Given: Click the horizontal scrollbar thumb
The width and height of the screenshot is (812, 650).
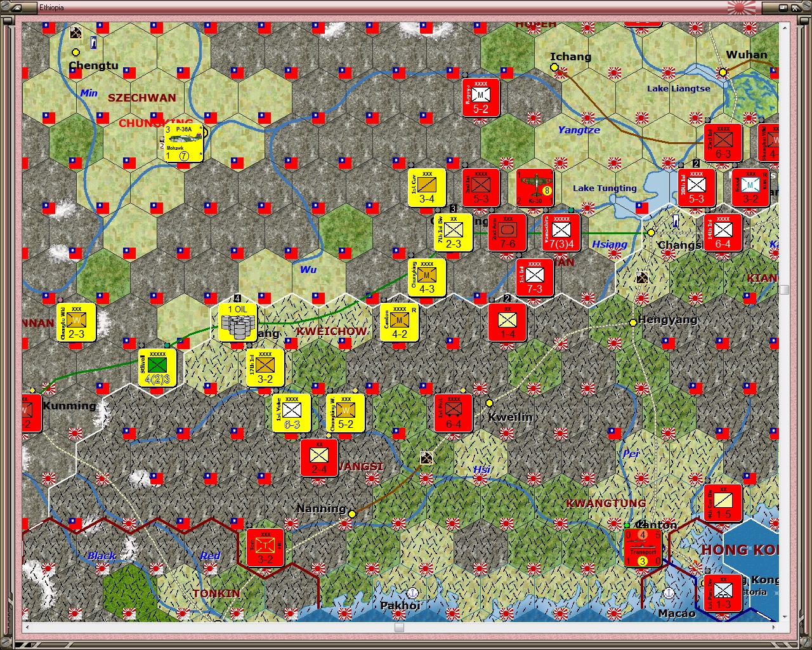Looking at the screenshot, I should (x=399, y=628).
